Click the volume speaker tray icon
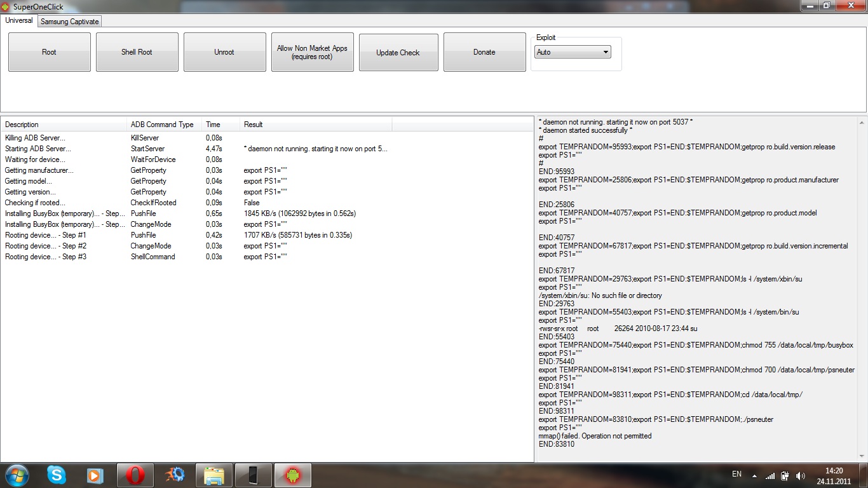Viewport: 868px width, 488px height. (x=801, y=475)
